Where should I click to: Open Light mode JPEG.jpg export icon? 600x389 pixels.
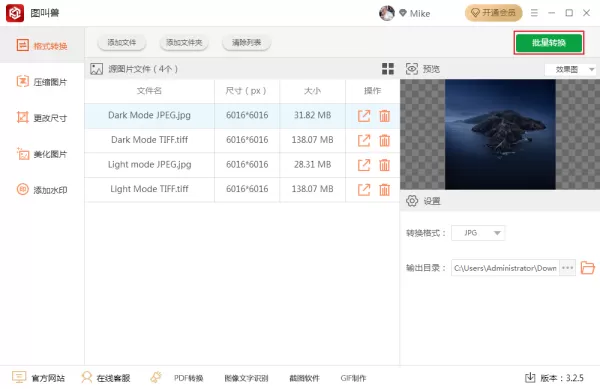[x=364, y=165]
